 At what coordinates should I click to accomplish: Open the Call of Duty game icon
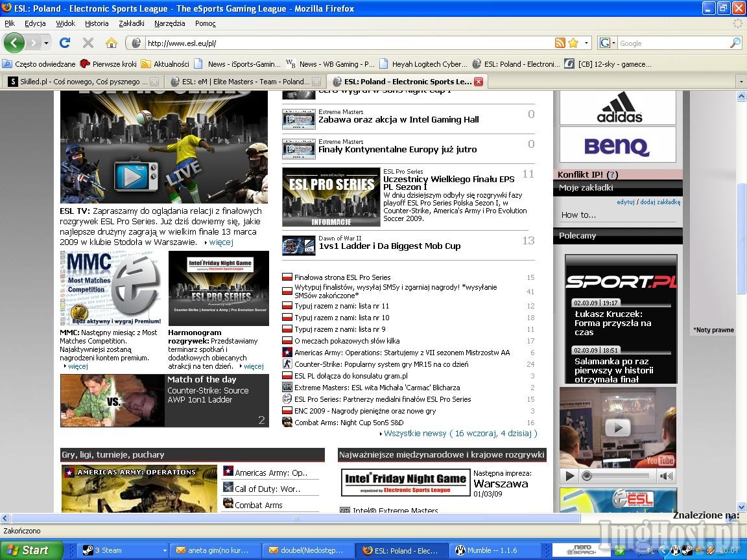(x=228, y=487)
